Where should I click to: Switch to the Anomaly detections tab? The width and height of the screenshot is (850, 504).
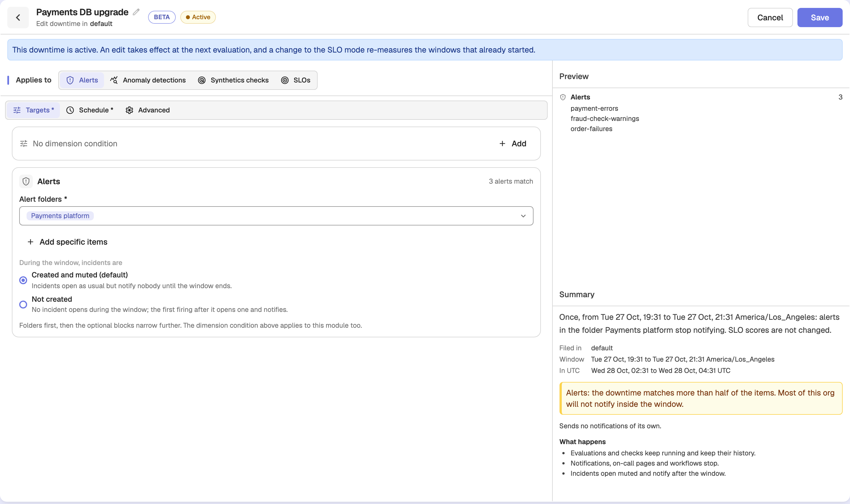click(148, 80)
